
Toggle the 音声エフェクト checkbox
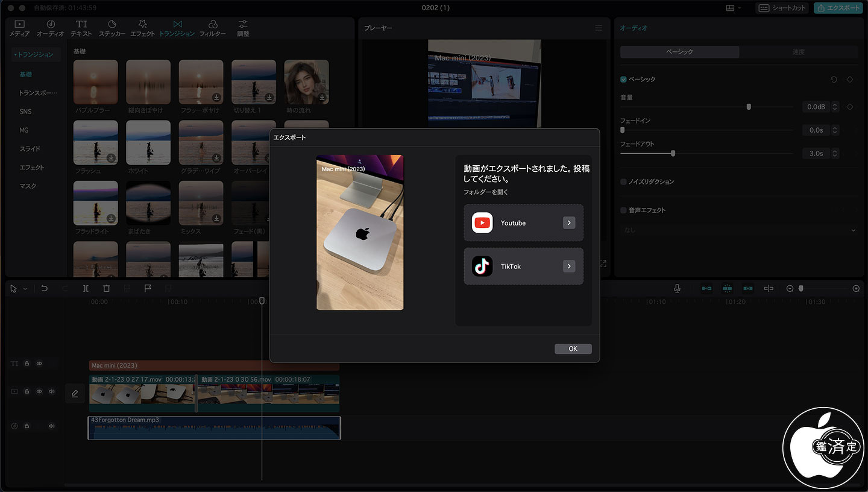click(x=623, y=210)
